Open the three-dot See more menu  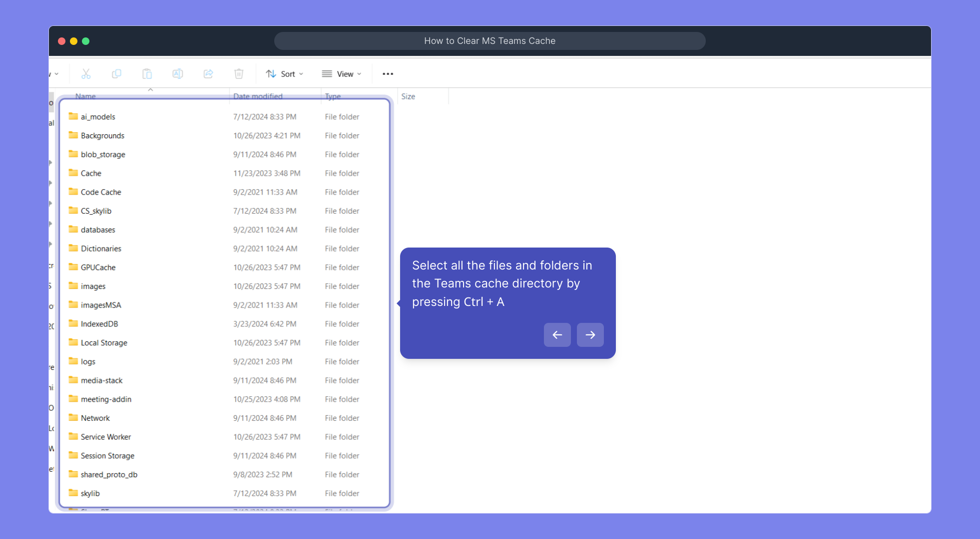(388, 74)
